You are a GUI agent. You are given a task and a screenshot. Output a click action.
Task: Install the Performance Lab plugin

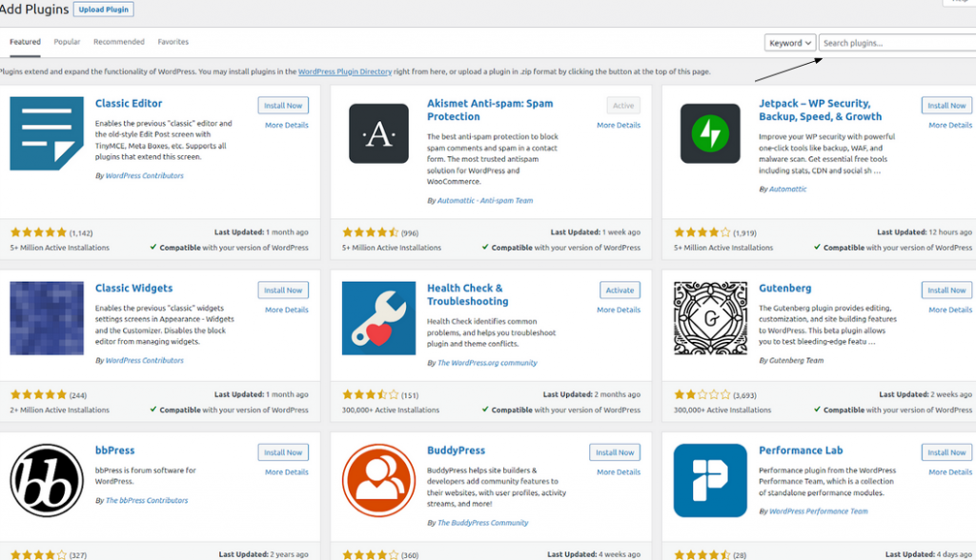(946, 452)
